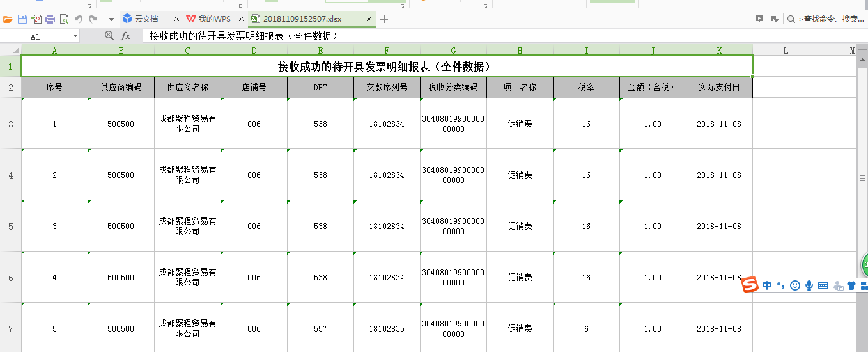The width and height of the screenshot is (868, 352).
Task: Redo the last action
Action: coord(93,19)
